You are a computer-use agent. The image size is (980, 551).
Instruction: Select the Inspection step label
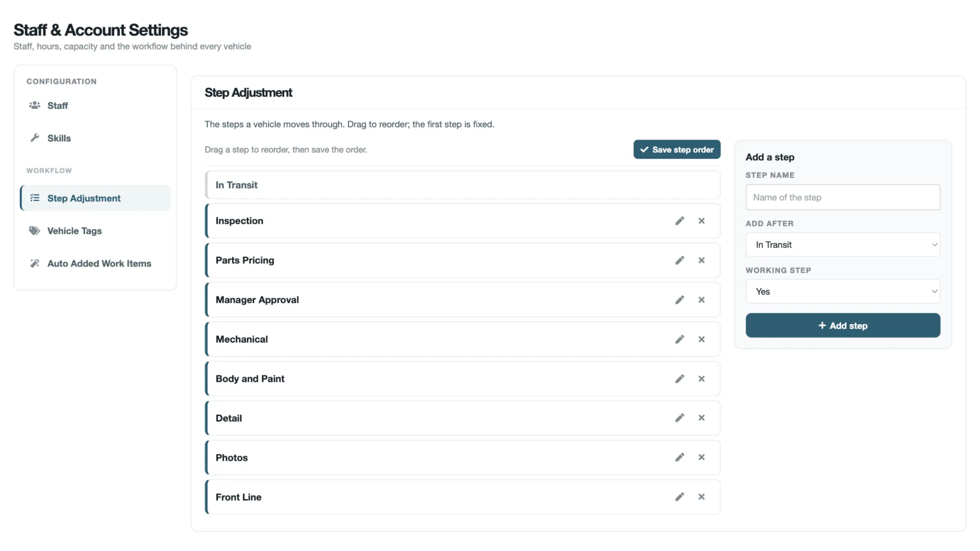pyautogui.click(x=239, y=221)
